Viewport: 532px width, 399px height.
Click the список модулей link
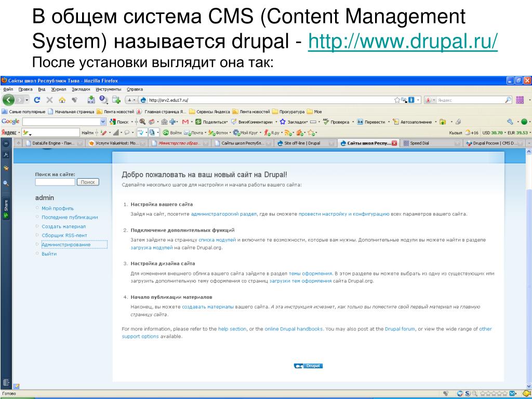[217, 240]
